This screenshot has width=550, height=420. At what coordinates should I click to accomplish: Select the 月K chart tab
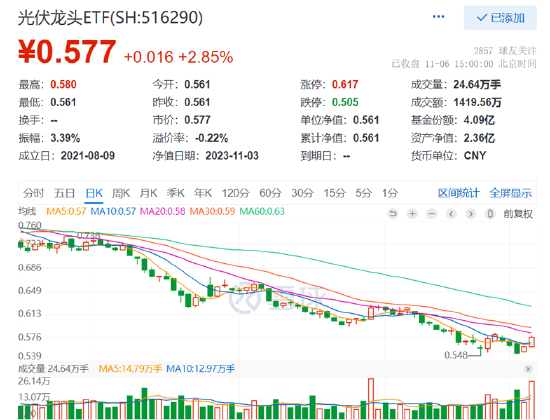[x=148, y=193]
